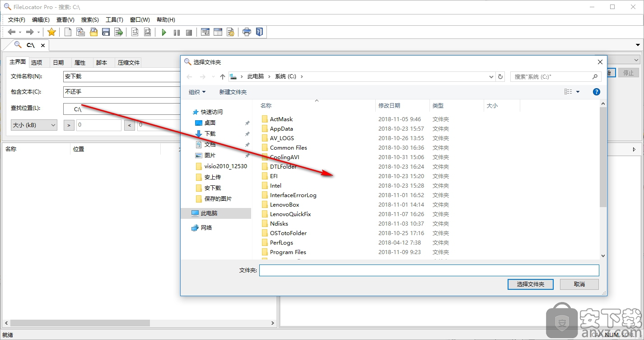The height and width of the screenshot is (340, 644).
Task: Open document settings gear toolbar icon
Action: (230, 32)
